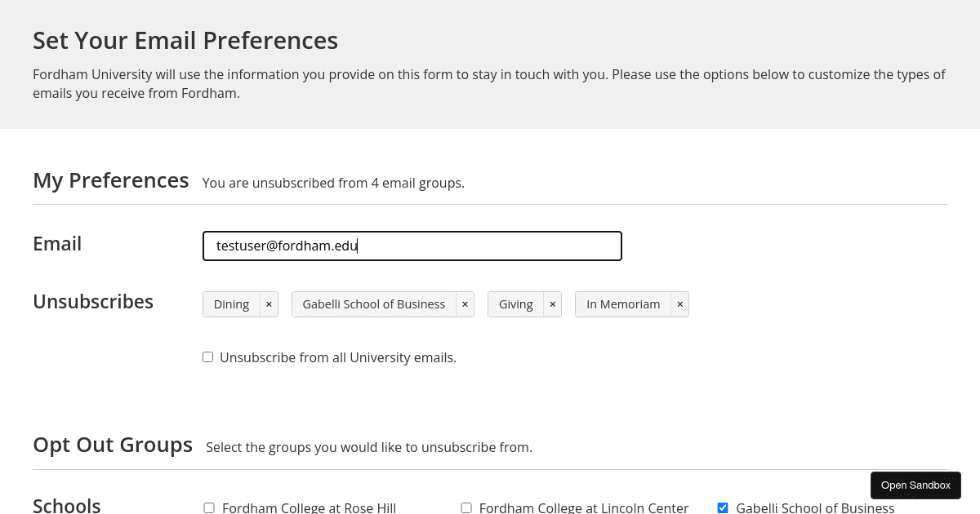Click the Open Sandbox button

pyautogui.click(x=915, y=485)
